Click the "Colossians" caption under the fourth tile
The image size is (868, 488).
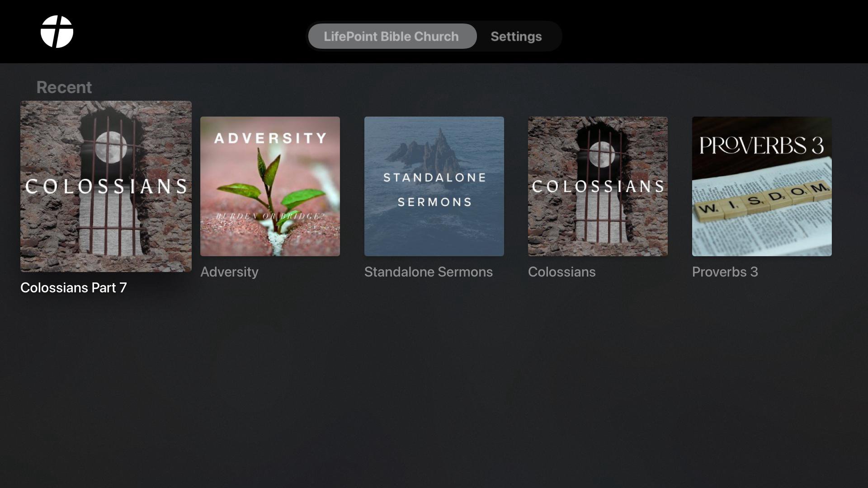pos(562,272)
